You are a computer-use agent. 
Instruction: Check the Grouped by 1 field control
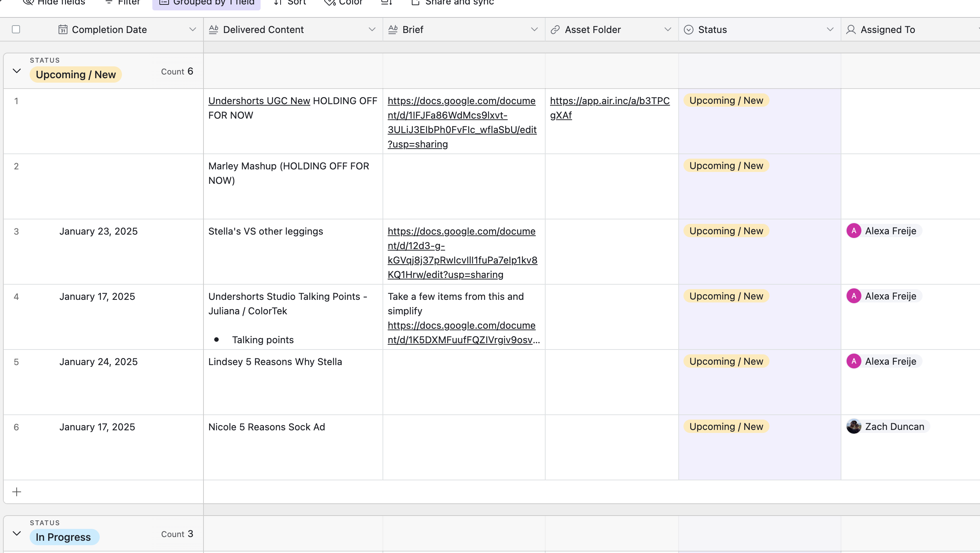pos(206,2)
